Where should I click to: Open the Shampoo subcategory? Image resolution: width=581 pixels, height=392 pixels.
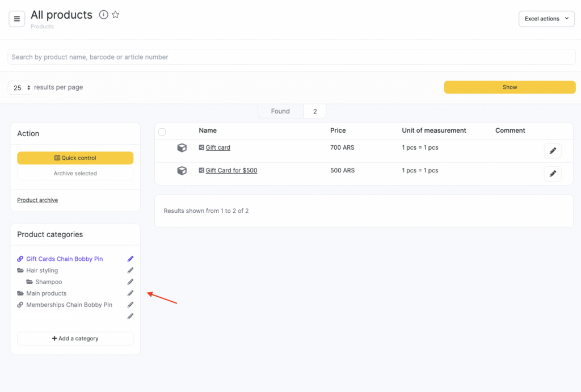point(48,282)
